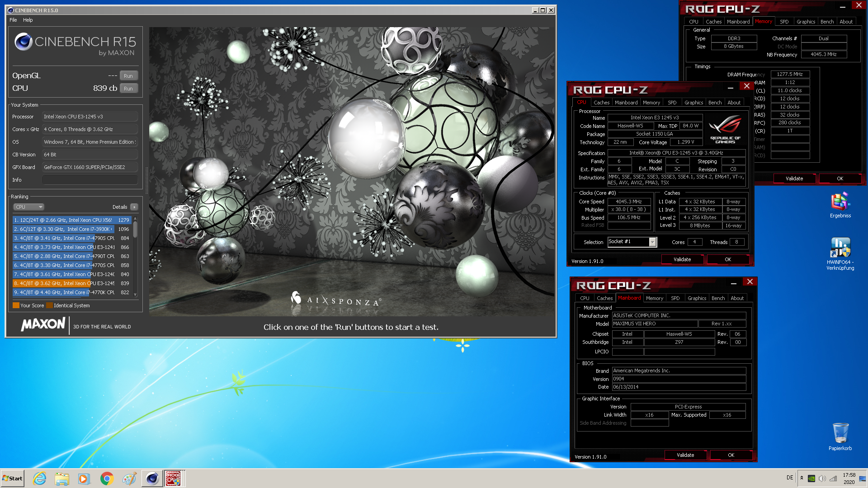Click OK in CPU tab window
868x488 pixels.
coord(728,259)
